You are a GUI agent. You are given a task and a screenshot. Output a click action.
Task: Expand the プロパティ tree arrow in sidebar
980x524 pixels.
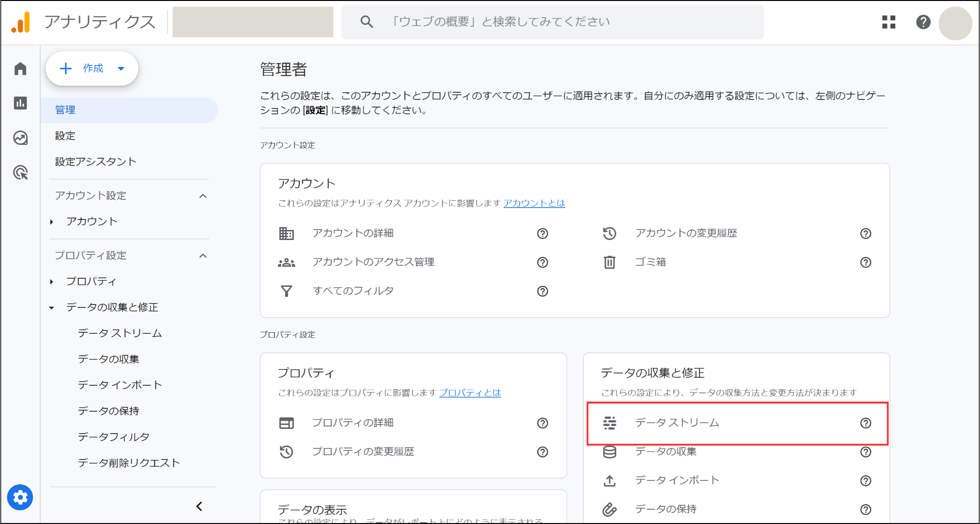click(51, 282)
